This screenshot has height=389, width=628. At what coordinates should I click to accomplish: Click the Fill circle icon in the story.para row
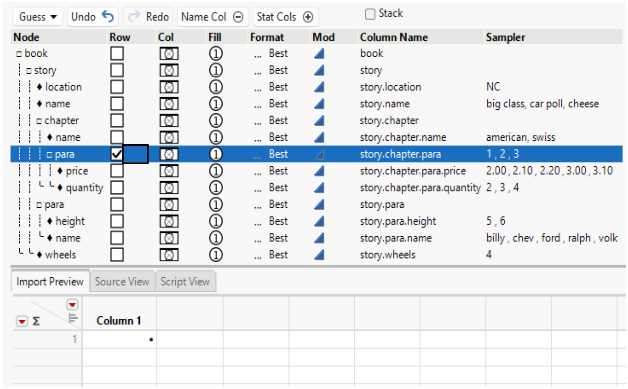click(x=215, y=204)
